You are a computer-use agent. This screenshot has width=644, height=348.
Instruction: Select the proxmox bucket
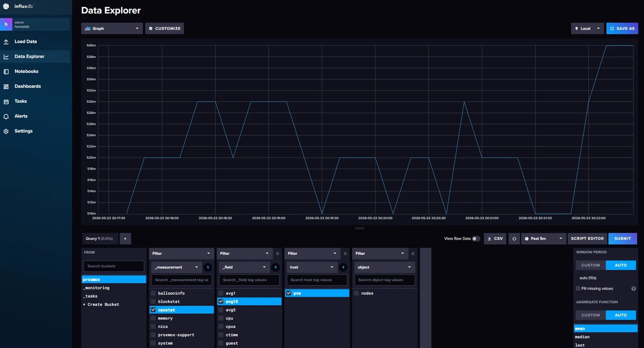114,280
